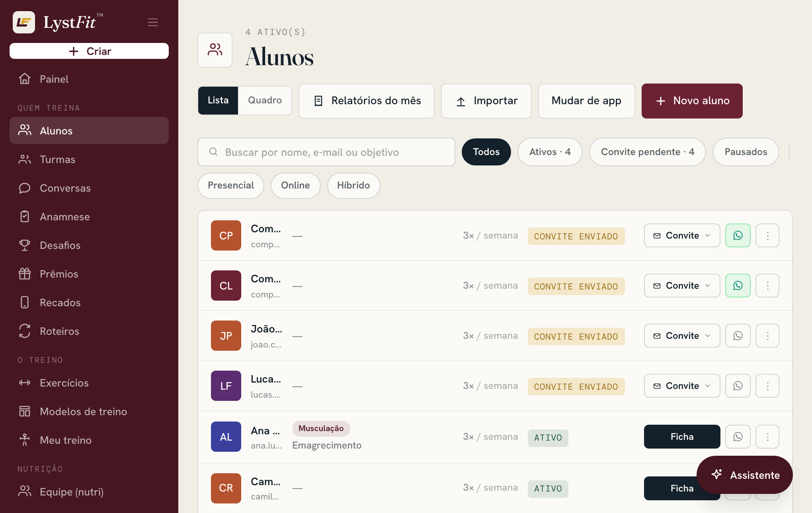Click the LystFit logo icon
Screen dimensions: 812x513
[24, 22]
